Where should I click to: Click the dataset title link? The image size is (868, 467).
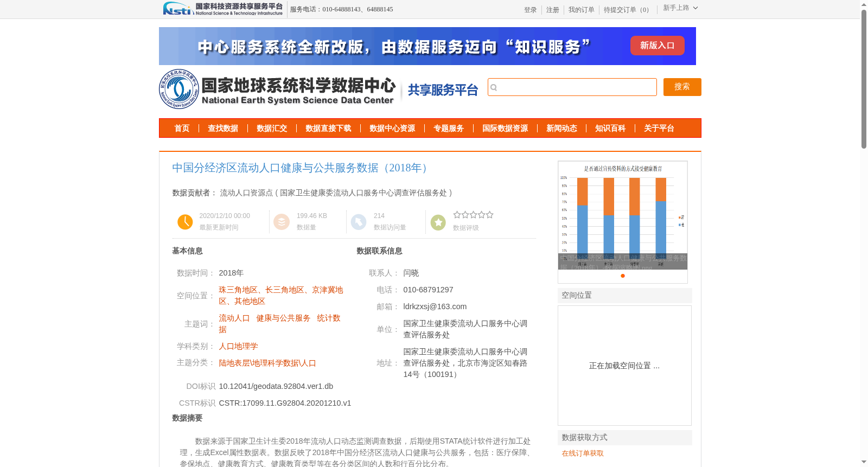pos(302,168)
